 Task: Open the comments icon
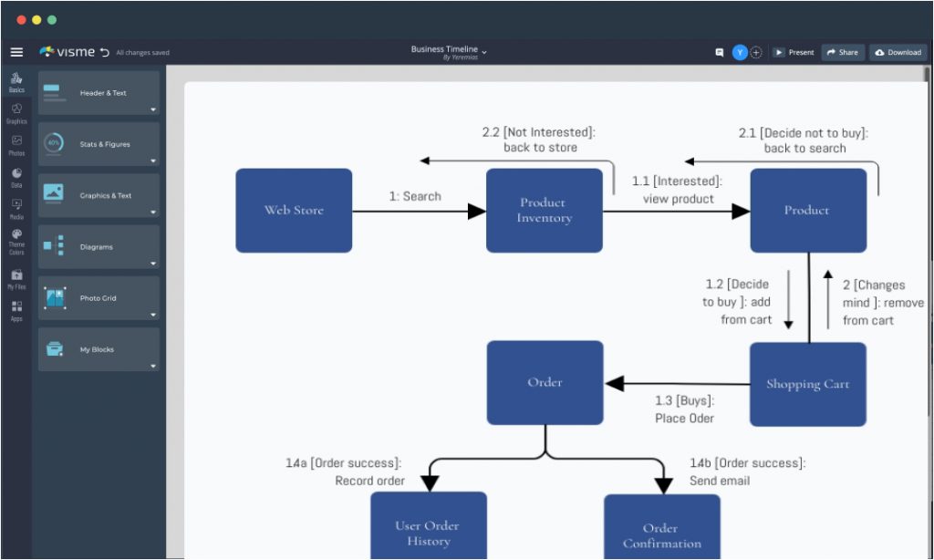tap(719, 52)
